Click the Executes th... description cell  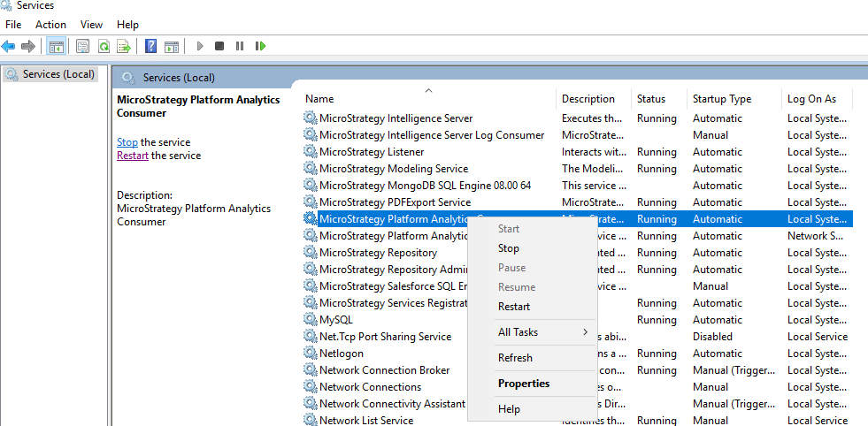[591, 118]
